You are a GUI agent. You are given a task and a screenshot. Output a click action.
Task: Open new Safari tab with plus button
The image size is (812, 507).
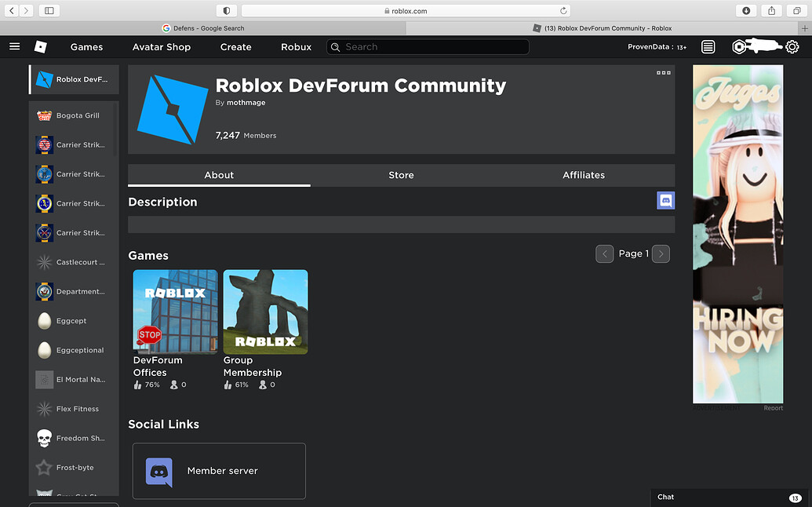coord(805,28)
